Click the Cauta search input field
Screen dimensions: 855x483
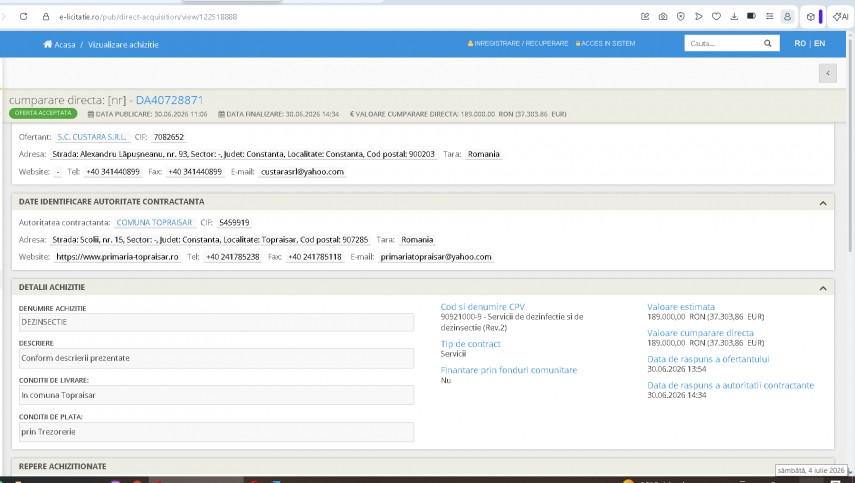point(724,43)
